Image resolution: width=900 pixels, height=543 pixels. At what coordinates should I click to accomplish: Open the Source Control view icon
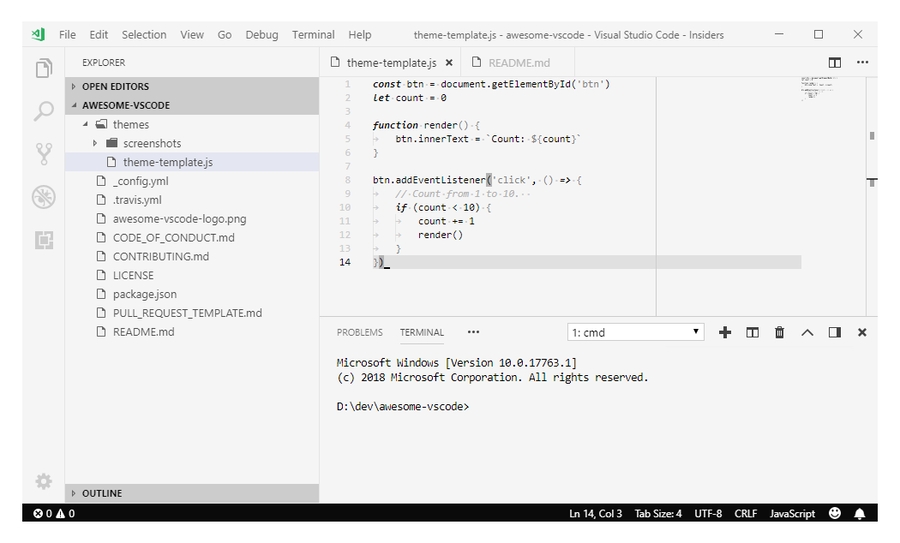click(43, 153)
